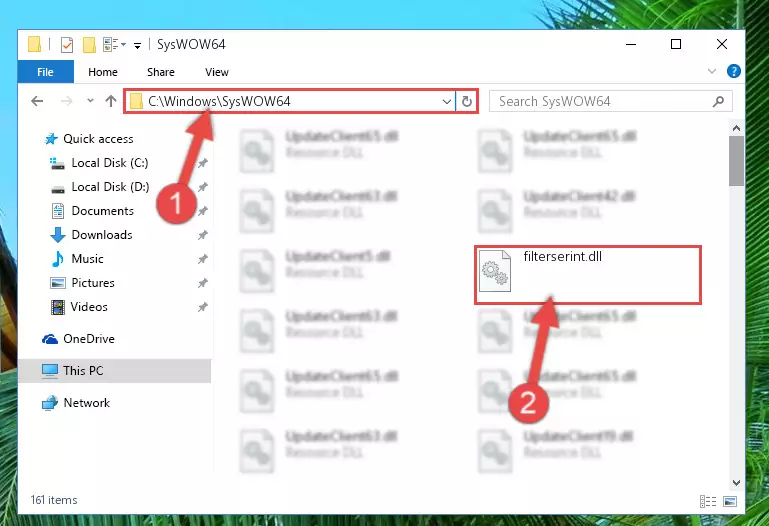Click the Properties quick access toolbar icon

67,45
